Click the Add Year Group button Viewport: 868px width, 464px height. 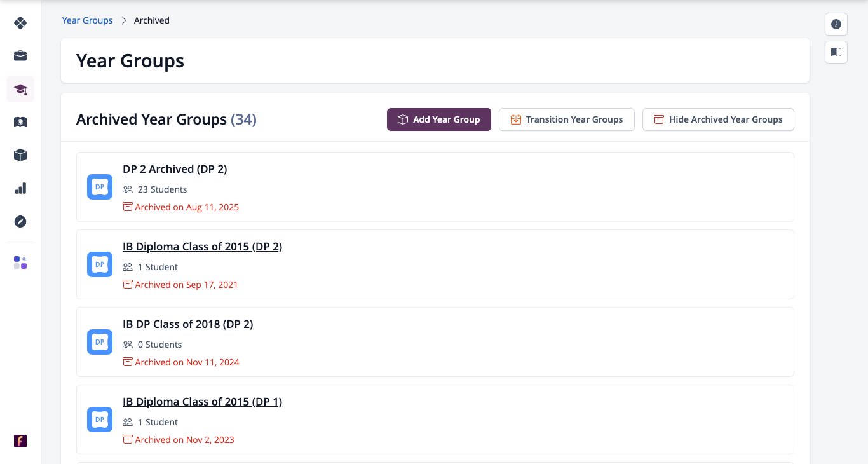click(x=439, y=119)
